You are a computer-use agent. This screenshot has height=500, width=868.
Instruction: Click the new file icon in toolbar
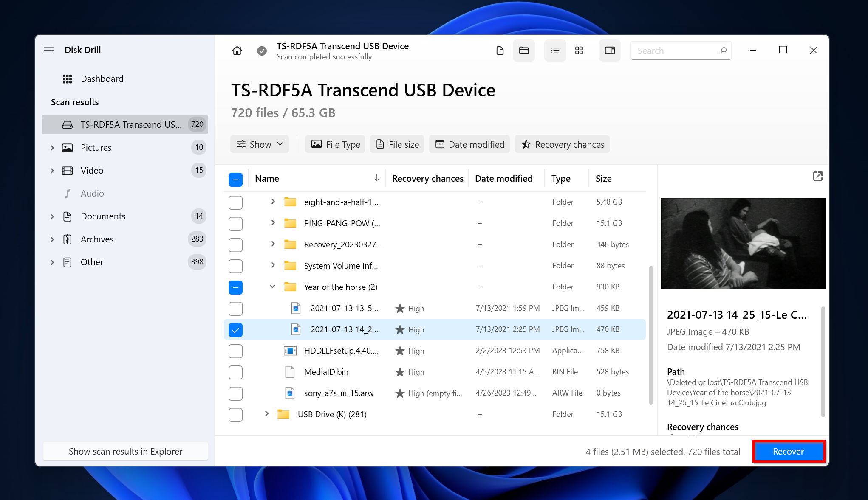[x=500, y=50]
